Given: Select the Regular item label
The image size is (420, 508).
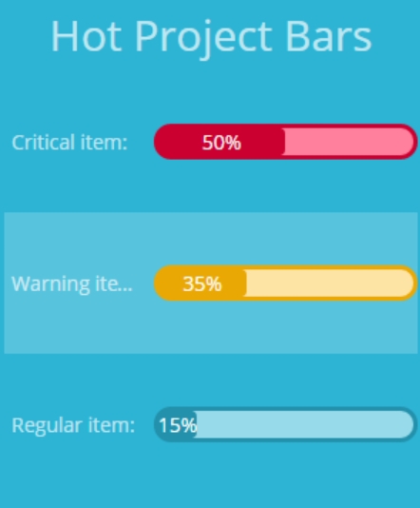Looking at the screenshot, I should 73,424.
